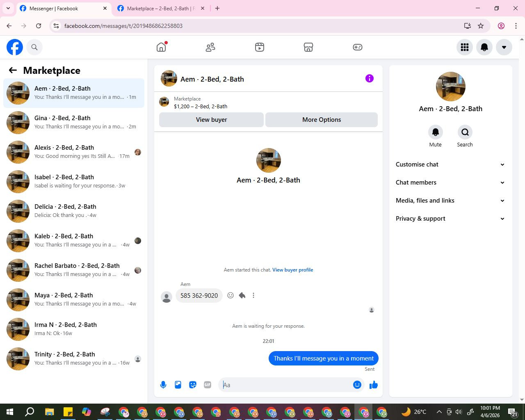Open the Maya conversation
Screen dimensions: 525x420
coord(74,300)
